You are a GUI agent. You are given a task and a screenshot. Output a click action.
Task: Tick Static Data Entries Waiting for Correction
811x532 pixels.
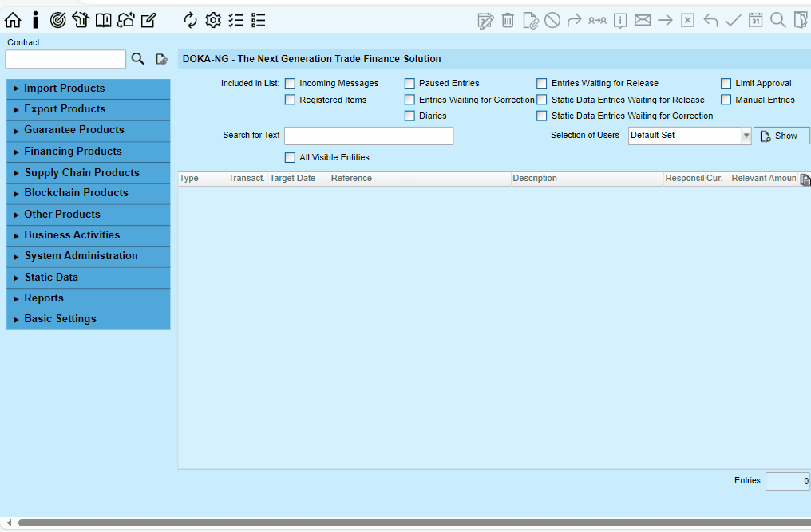541,116
